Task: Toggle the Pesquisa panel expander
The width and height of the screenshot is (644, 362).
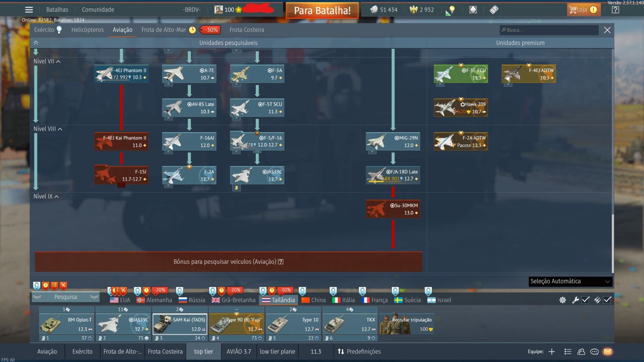Action: pyautogui.click(x=66, y=297)
